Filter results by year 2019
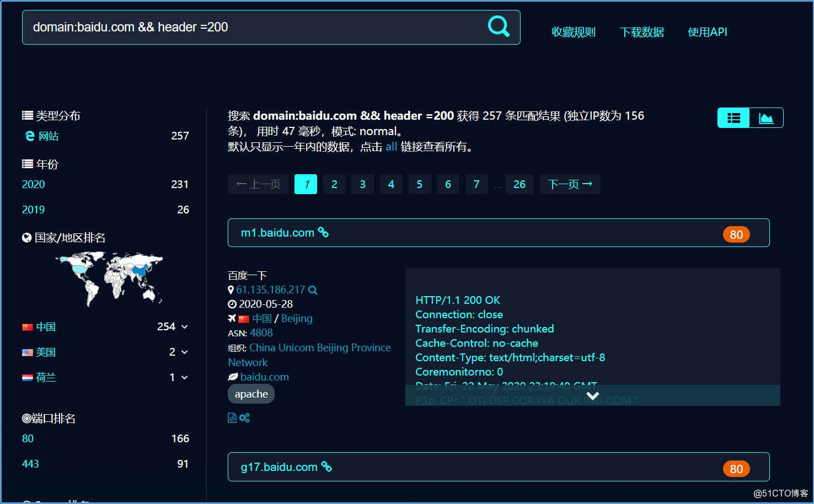Viewport: 814px width, 504px height. click(33, 210)
